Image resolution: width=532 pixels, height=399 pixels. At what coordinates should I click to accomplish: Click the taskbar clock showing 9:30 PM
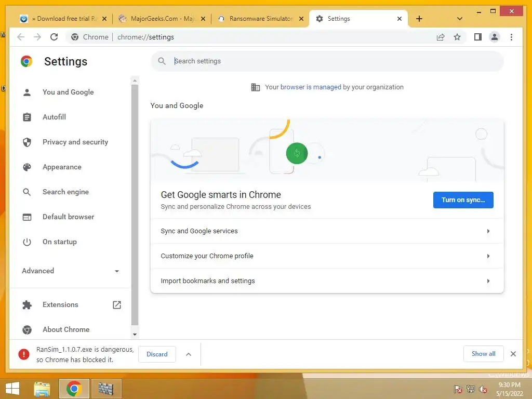point(509,389)
